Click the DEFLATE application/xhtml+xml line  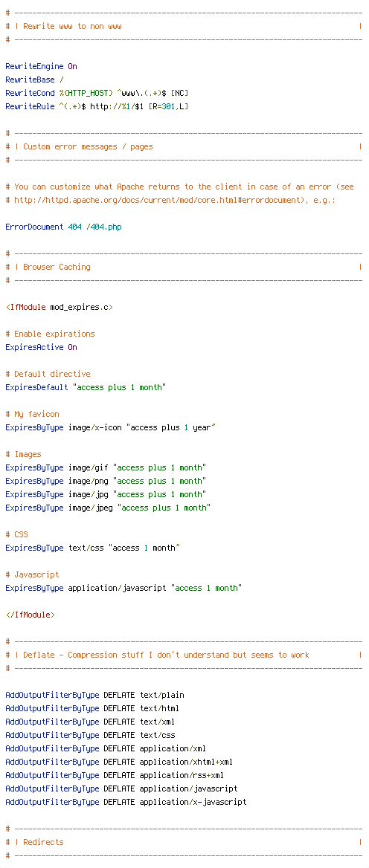[x=119, y=762]
